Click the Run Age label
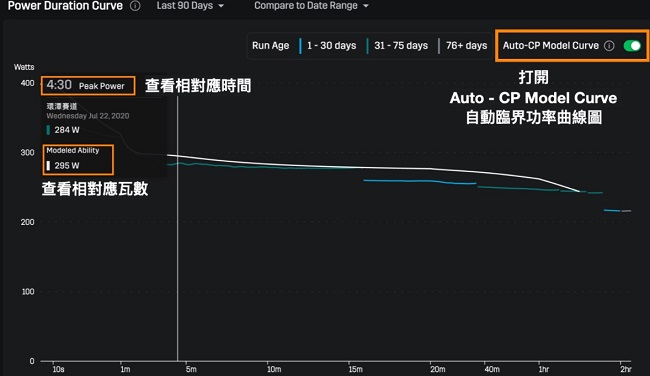Image resolution: width=650 pixels, height=376 pixels. (270, 46)
